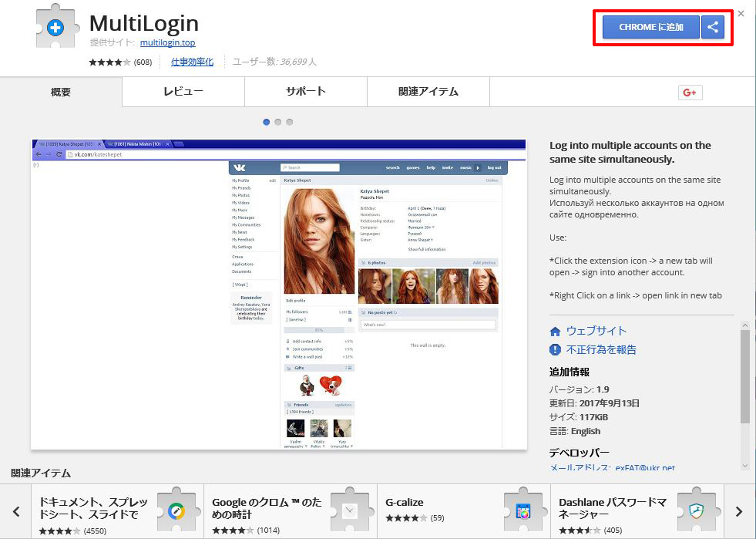Open the ウェブサイト link
The image size is (756, 539).
click(596, 331)
